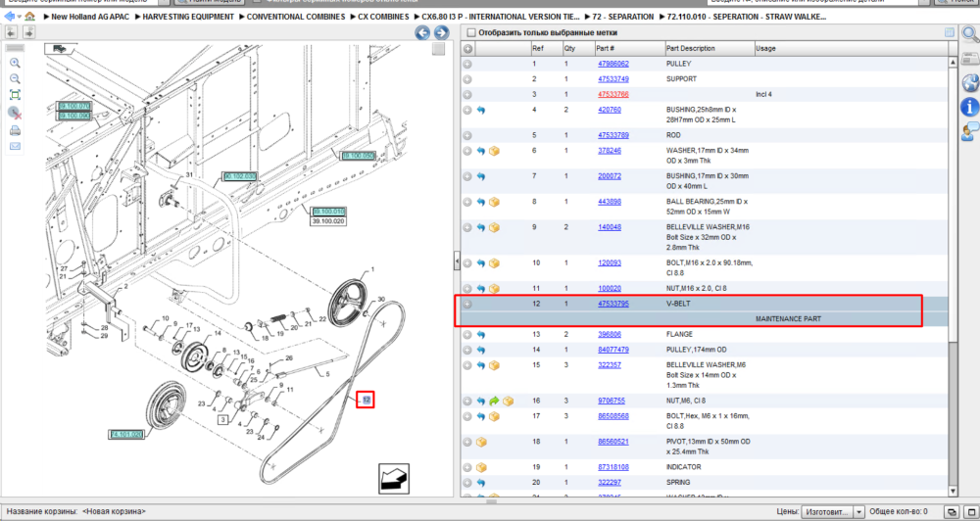
Task: Open back-history dropdown arrow next to blue arrow
Action: pyautogui.click(x=19, y=17)
